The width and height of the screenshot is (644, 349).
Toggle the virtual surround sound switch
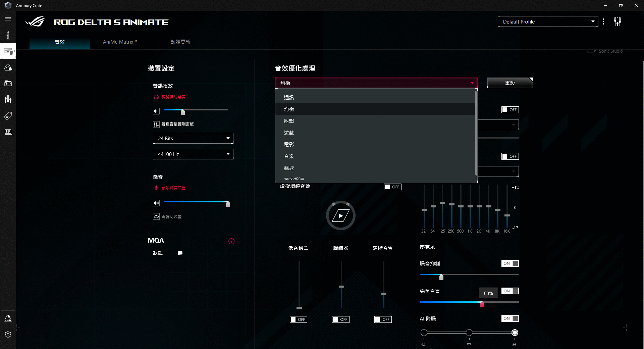pos(393,187)
